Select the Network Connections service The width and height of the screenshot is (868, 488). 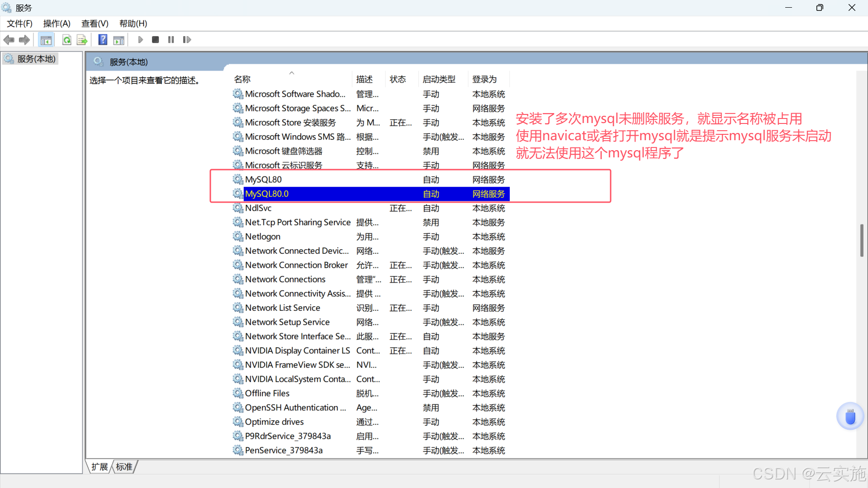tap(371, 280)
